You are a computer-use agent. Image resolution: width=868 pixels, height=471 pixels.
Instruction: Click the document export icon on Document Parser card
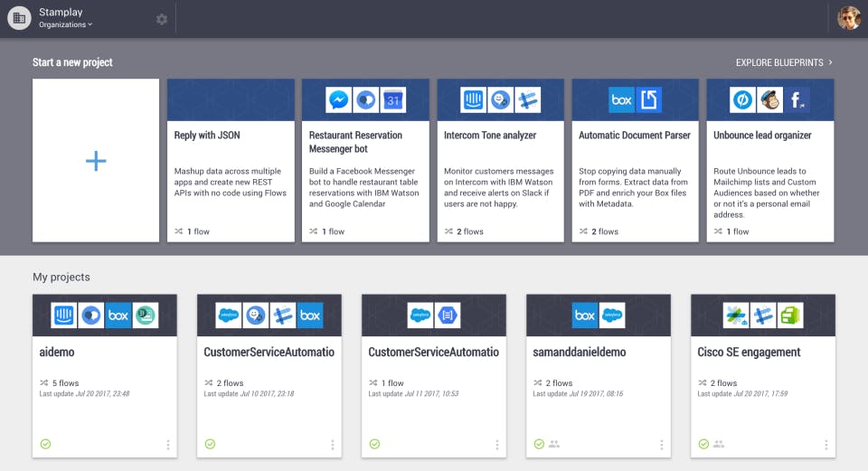649,100
